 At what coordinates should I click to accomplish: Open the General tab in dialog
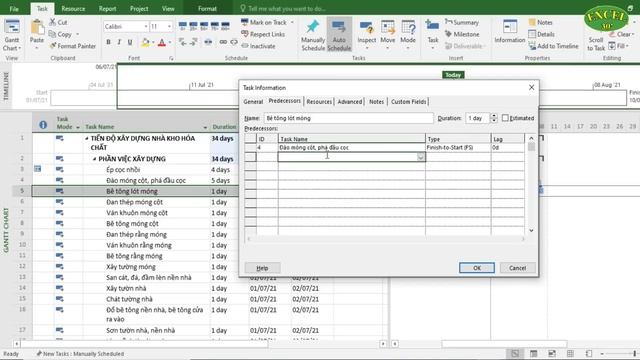(253, 102)
